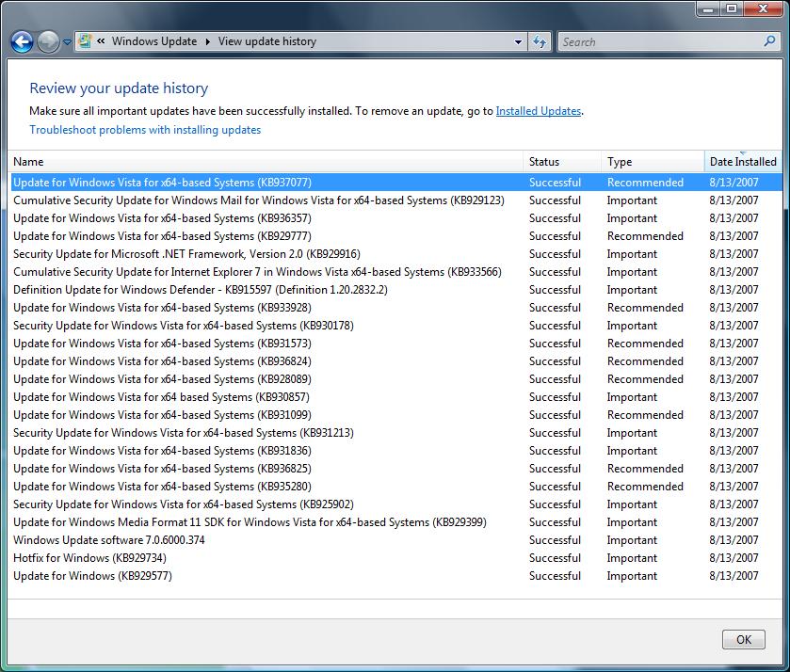790x672 pixels.
Task: Select View update history breadcrumb
Action: point(267,41)
